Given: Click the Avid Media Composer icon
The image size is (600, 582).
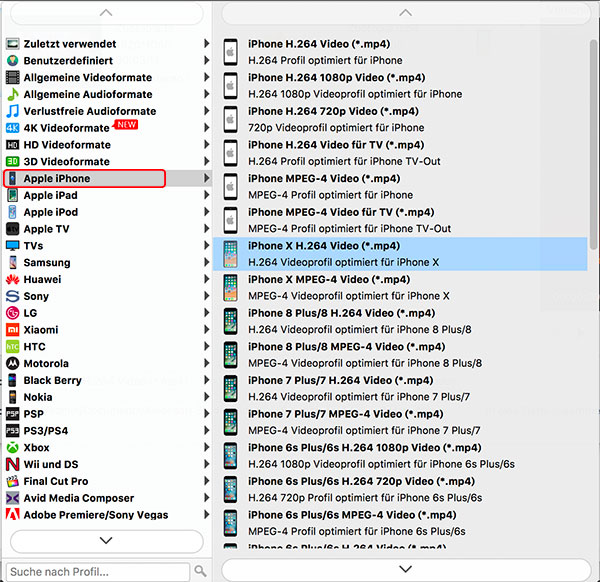Looking at the screenshot, I should point(13,498).
